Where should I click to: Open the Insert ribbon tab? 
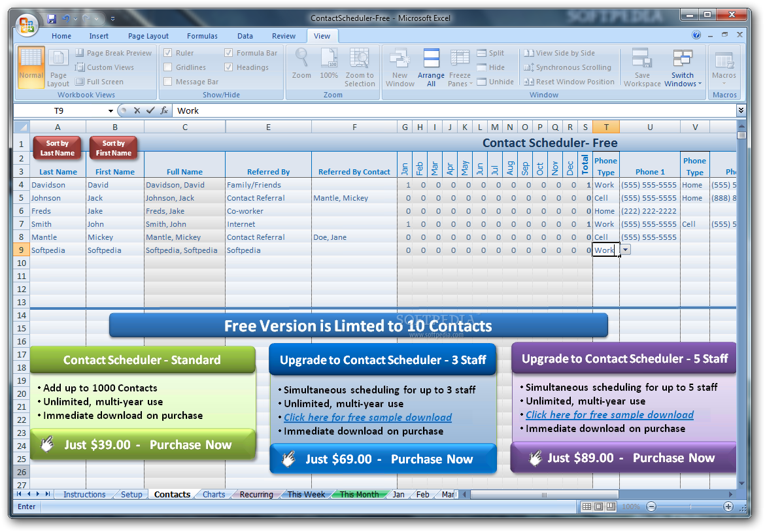click(x=99, y=36)
